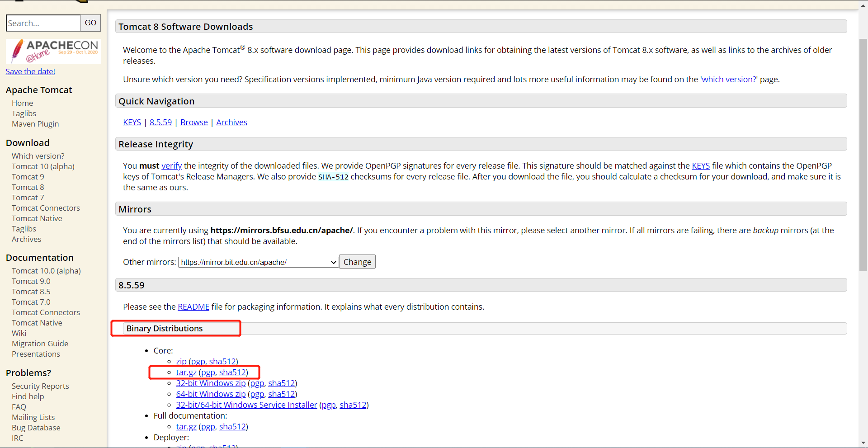Open Tomcat Native under Documentation section
The image size is (868, 448).
click(x=37, y=323)
